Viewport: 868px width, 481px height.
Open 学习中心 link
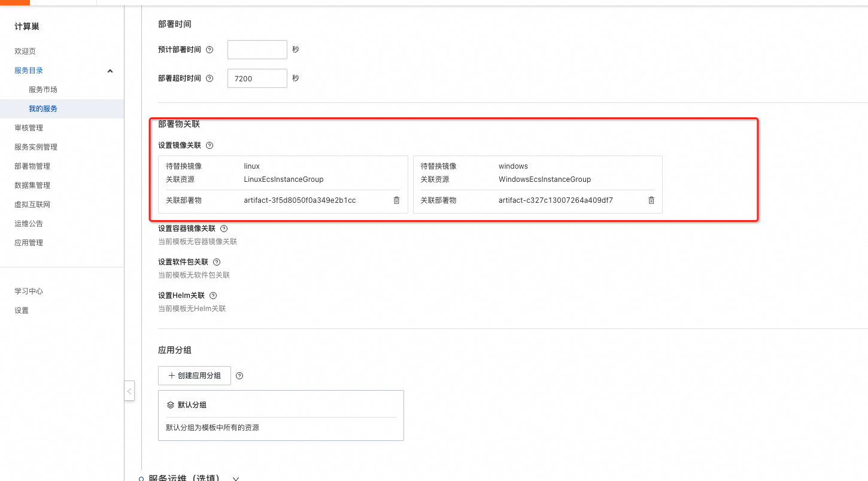[x=29, y=291]
